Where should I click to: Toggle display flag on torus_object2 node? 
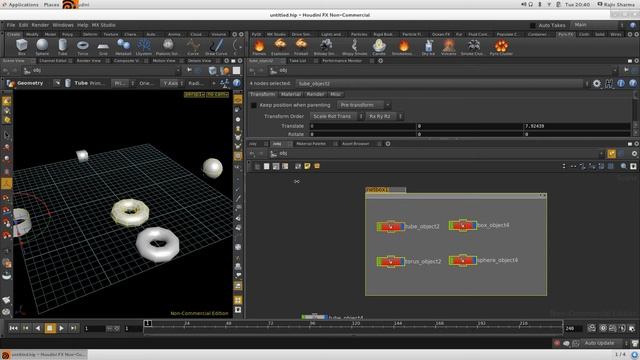click(x=402, y=261)
